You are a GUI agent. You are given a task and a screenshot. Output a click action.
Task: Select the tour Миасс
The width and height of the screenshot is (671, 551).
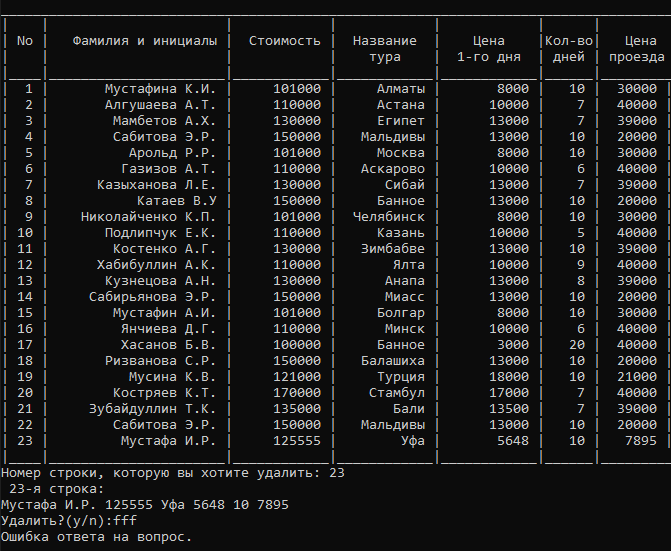tap(405, 297)
